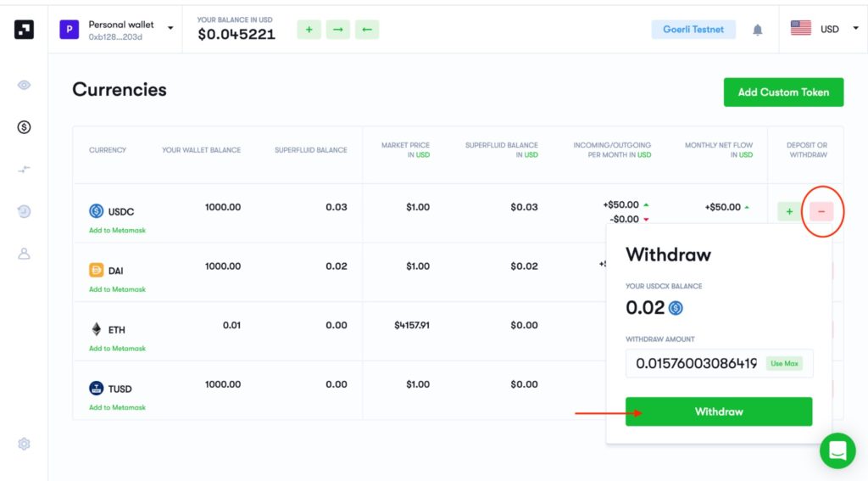Viewport: 868px width, 481px height.
Task: Open the streams arrows icon in sidebar
Action: tap(24, 170)
